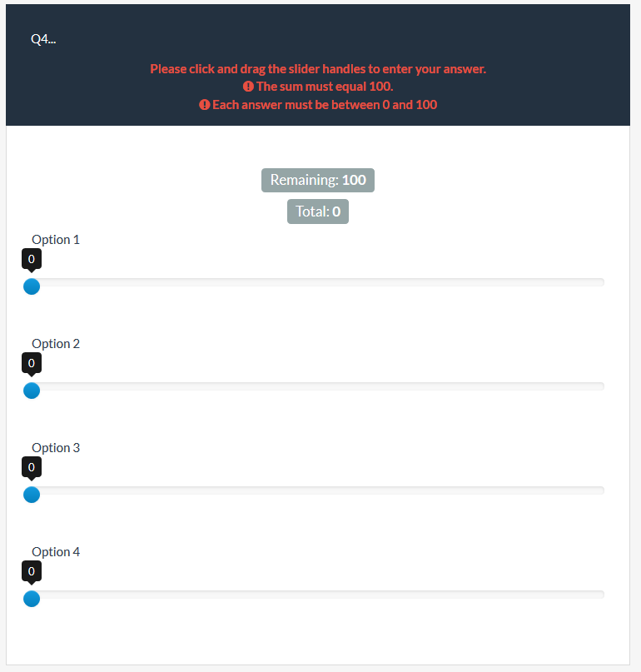Click the middle of Option 1 slider track
Screen dimensions: 641x672
(318, 282)
